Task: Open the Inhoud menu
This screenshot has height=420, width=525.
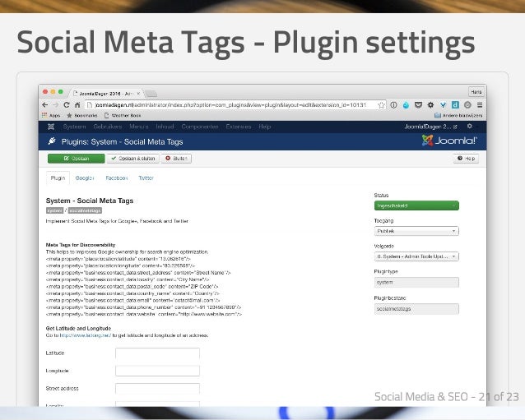Action: click(x=165, y=127)
